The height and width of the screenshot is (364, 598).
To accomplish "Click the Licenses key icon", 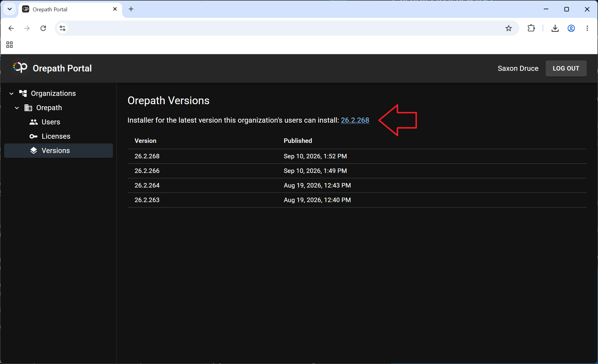I will click(34, 136).
